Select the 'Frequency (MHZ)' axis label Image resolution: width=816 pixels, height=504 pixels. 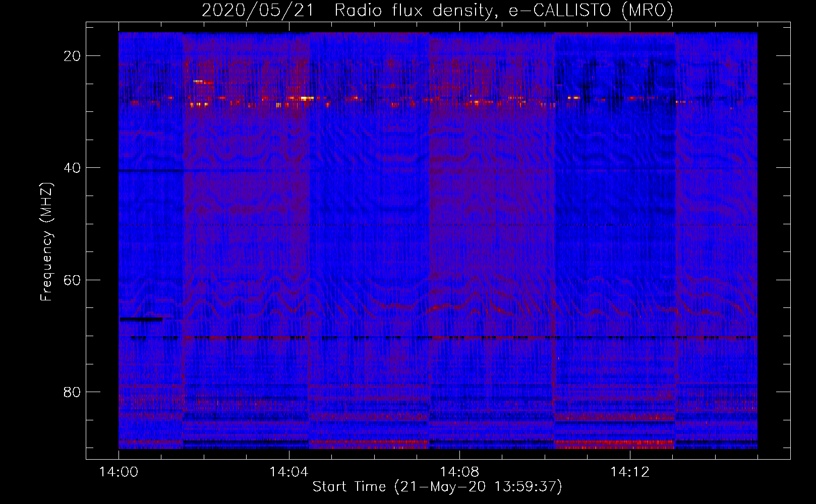point(46,241)
